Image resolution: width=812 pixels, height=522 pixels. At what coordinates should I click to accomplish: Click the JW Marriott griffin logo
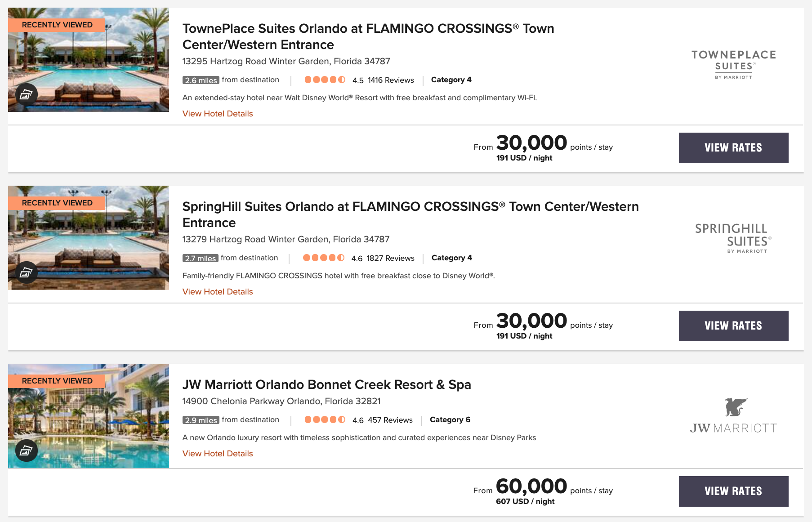point(736,407)
